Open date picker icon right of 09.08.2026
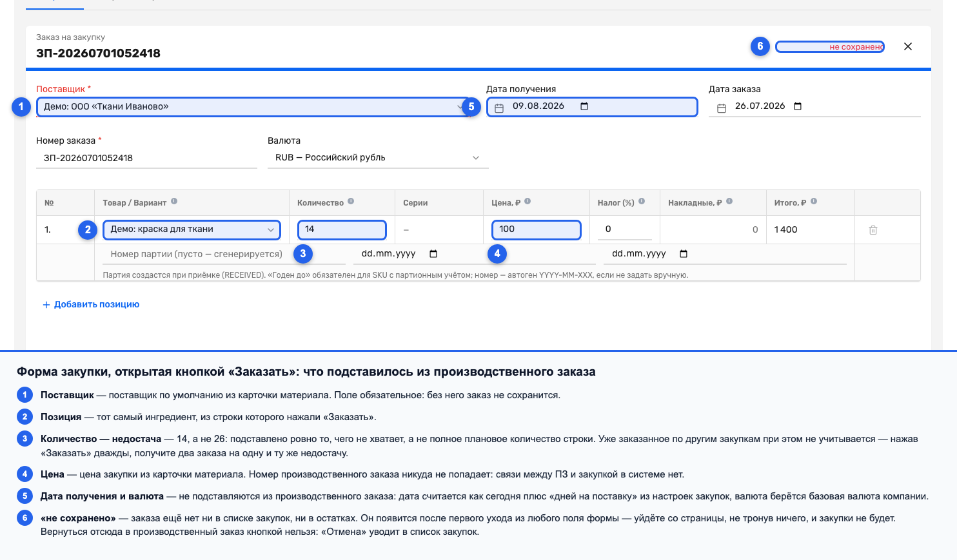Image resolution: width=957 pixels, height=560 pixels. coord(584,106)
